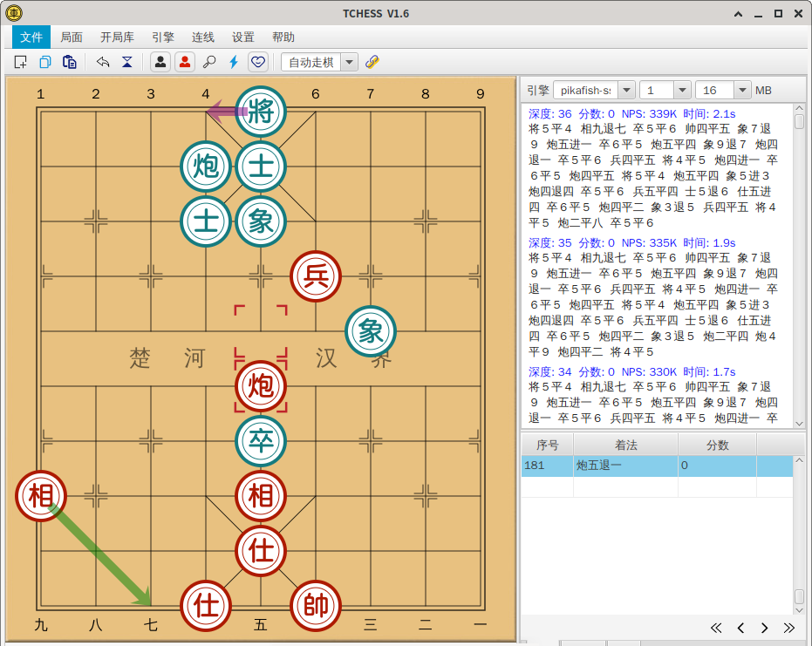
Task: Jump to first move with the double-left chevron
Action: coord(716,627)
